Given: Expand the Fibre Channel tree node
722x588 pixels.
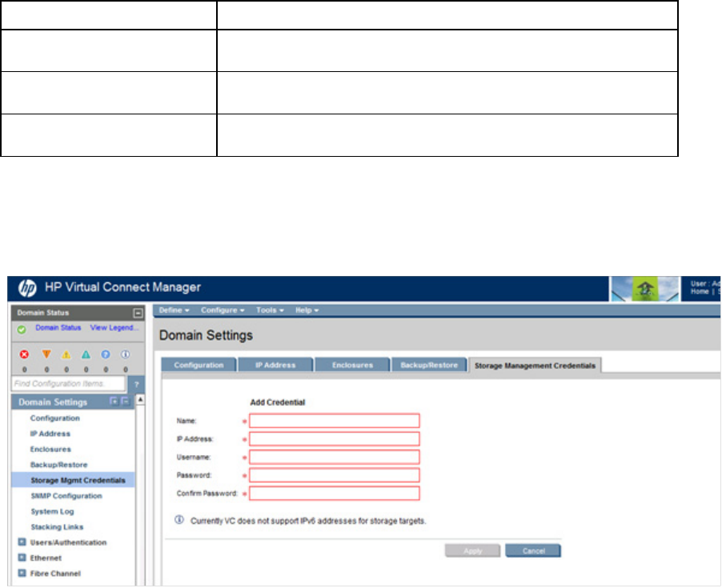Looking at the screenshot, I should 22,574.
